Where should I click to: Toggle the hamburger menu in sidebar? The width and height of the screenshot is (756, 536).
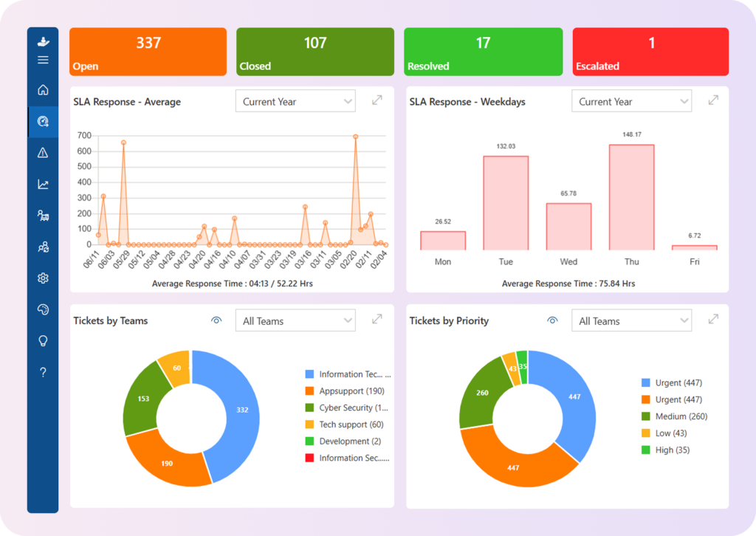click(43, 60)
